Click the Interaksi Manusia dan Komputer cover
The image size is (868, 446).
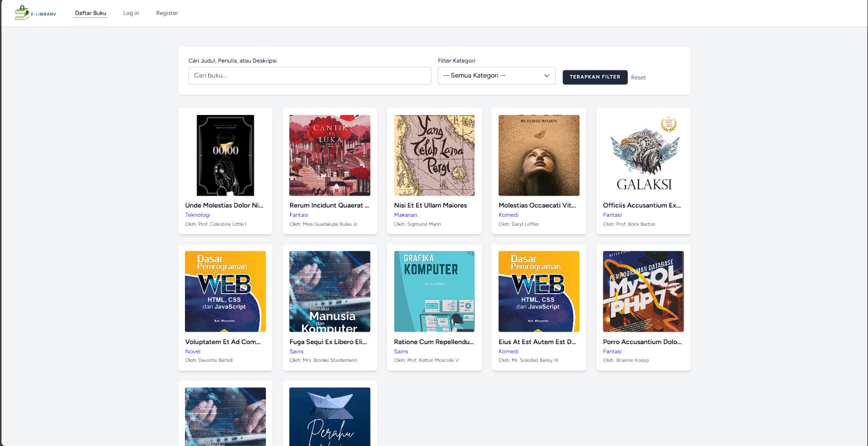coord(329,291)
